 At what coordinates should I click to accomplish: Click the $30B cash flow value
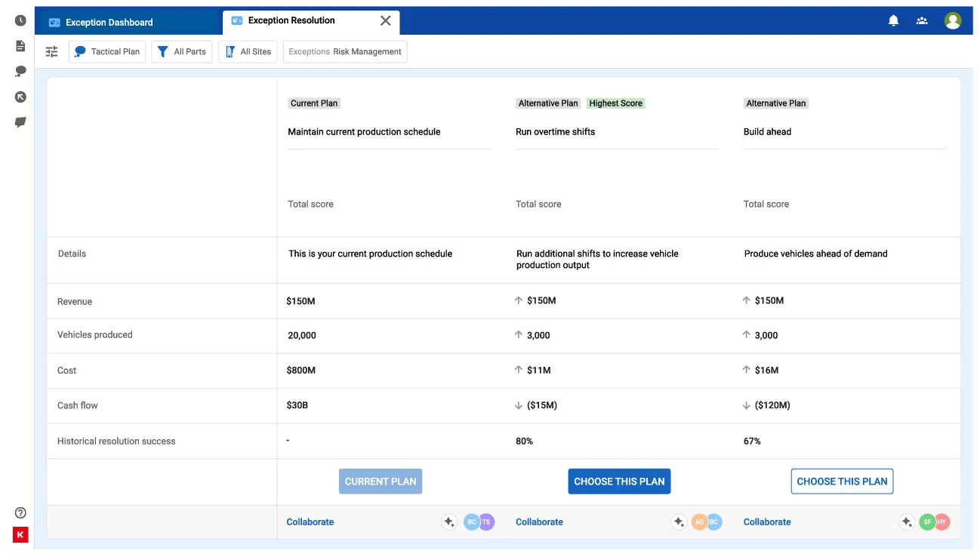(297, 405)
